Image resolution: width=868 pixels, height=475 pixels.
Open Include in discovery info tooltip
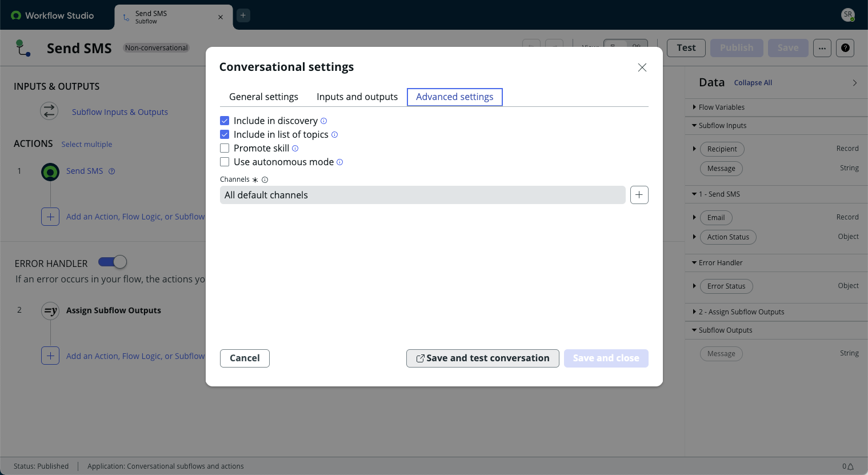click(x=323, y=121)
